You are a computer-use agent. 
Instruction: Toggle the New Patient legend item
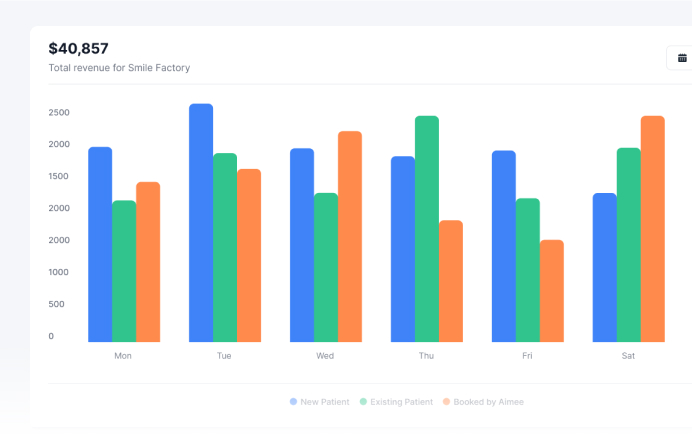pyautogui.click(x=320, y=402)
